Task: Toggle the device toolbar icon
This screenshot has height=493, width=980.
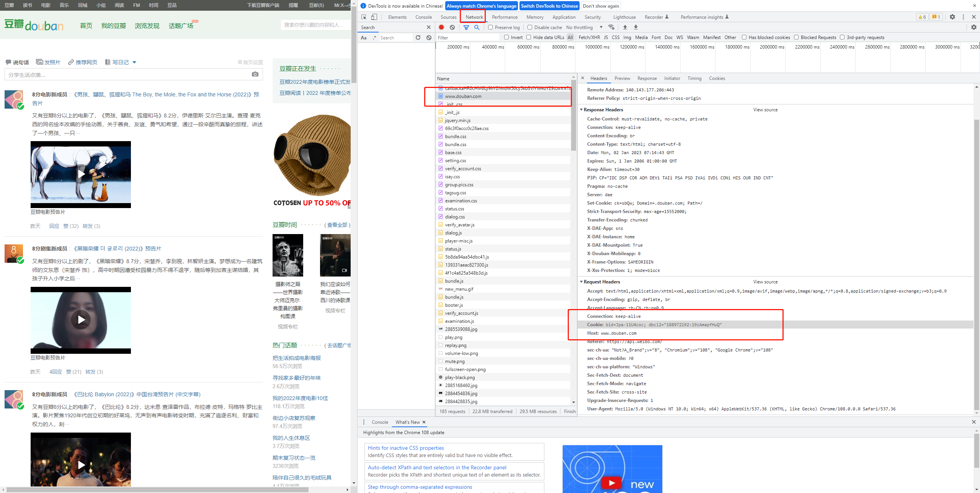Action: pyautogui.click(x=374, y=17)
